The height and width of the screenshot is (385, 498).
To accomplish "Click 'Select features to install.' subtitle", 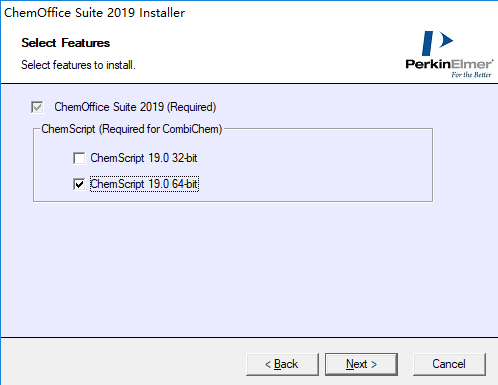I will (x=78, y=65).
